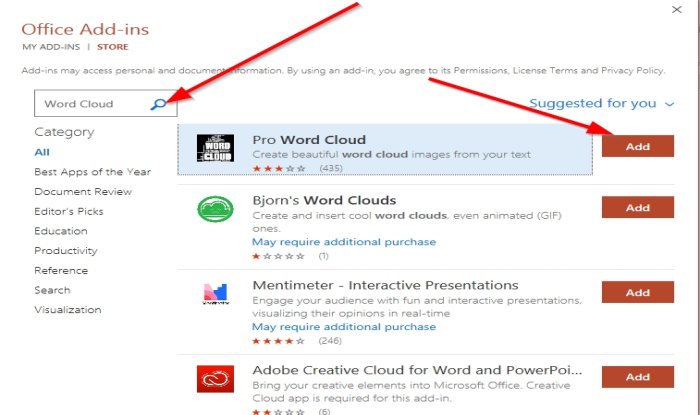This screenshot has width=700, height=415.
Task: Open Bjorn's Word Clouds green cloud icon
Action: point(215,209)
